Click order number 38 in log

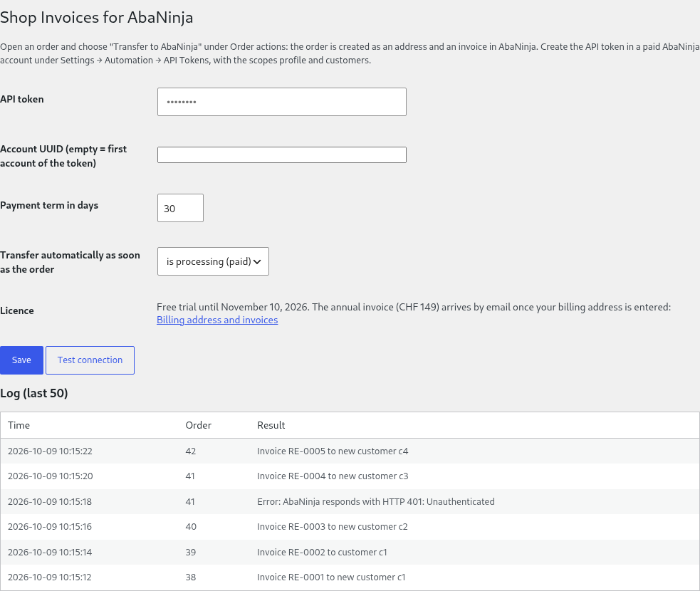coord(191,577)
